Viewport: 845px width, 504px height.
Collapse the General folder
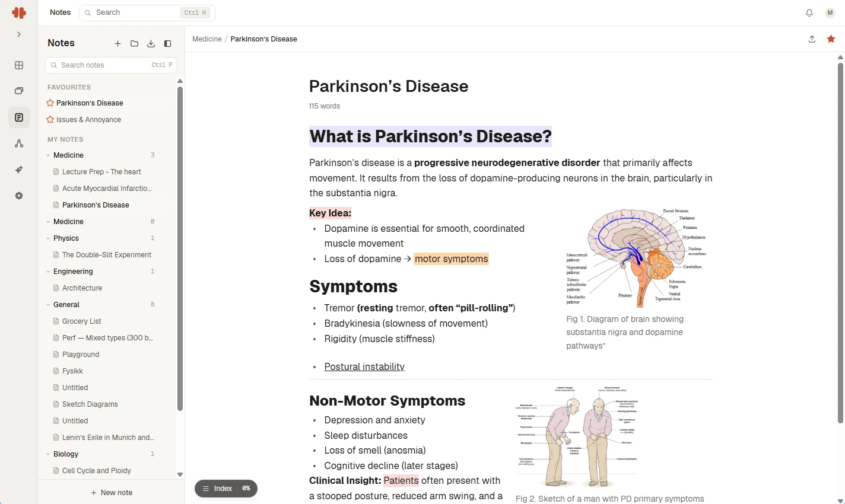click(48, 305)
